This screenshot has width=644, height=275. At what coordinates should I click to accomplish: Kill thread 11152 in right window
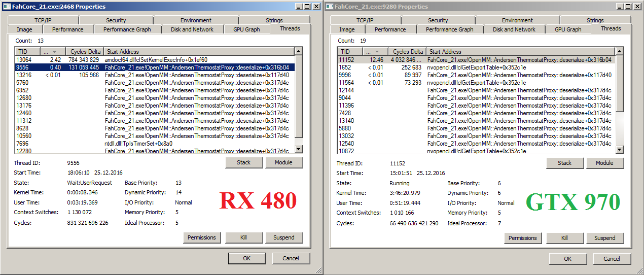click(565, 238)
